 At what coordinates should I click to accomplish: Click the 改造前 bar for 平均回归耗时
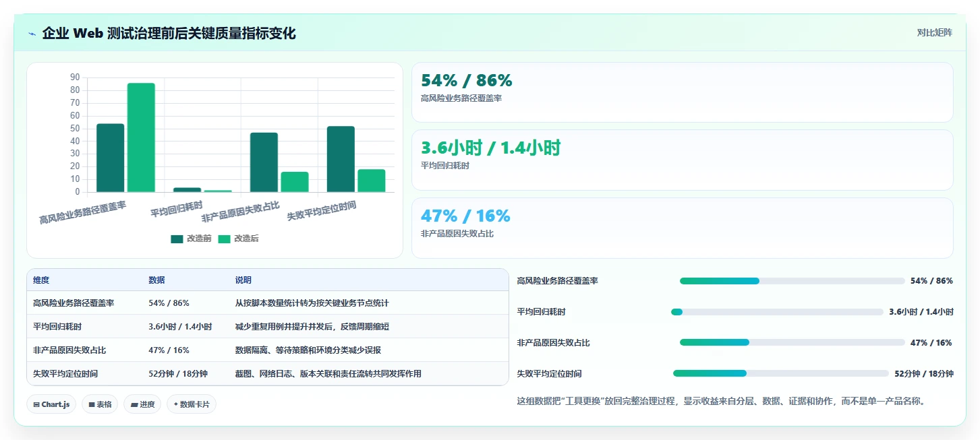[x=187, y=190]
